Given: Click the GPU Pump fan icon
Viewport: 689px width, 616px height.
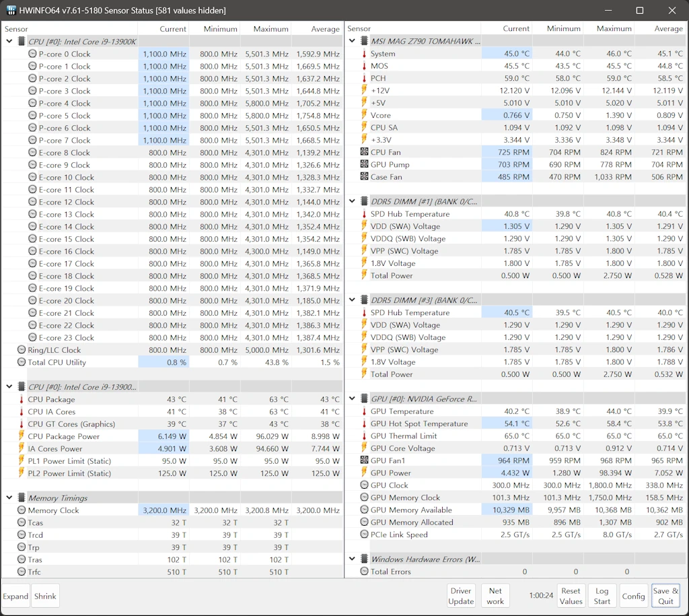Looking at the screenshot, I should click(364, 164).
